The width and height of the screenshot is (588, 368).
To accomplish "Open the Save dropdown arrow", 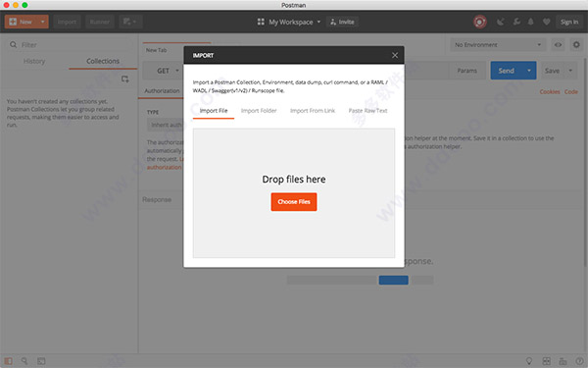I will click(570, 71).
